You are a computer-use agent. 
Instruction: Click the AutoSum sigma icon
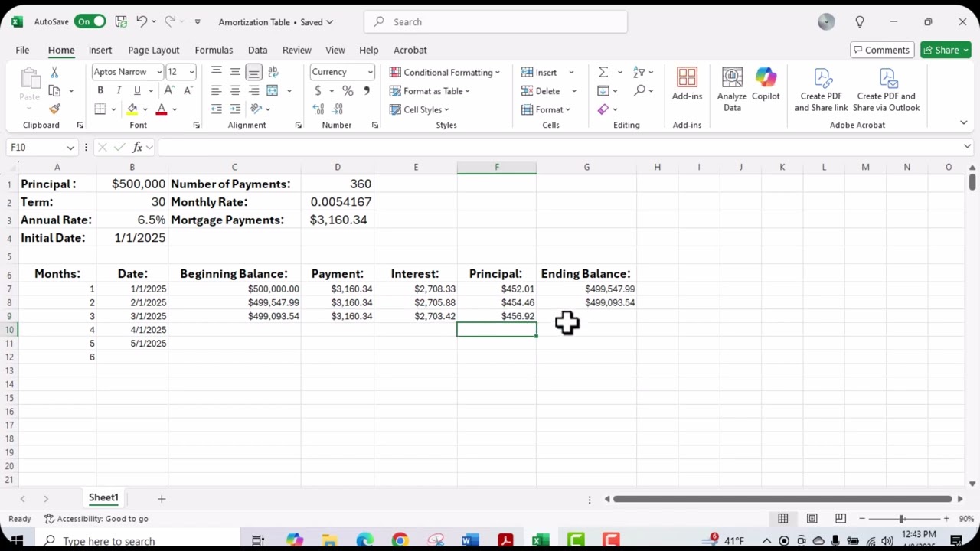coord(603,72)
